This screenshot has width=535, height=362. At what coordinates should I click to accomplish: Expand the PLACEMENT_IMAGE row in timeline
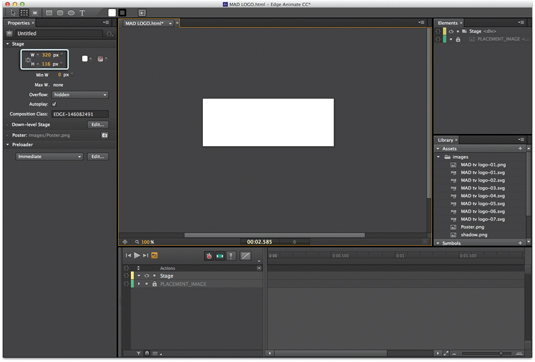139,284
